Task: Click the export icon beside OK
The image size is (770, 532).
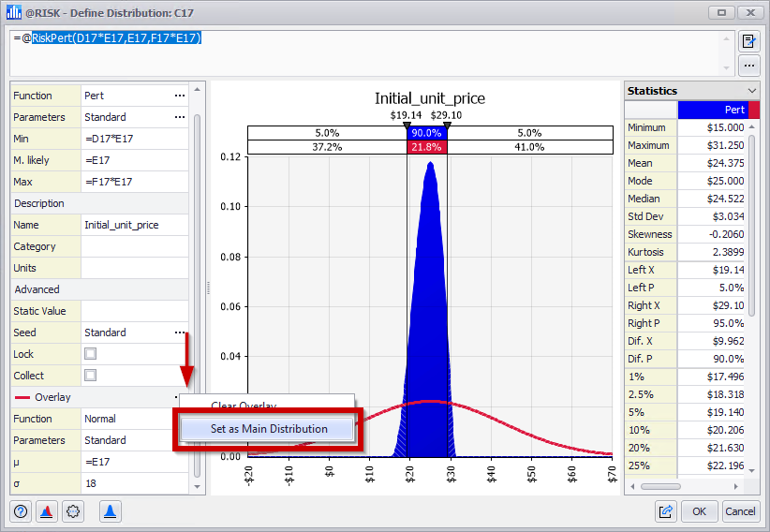Action: [666, 511]
